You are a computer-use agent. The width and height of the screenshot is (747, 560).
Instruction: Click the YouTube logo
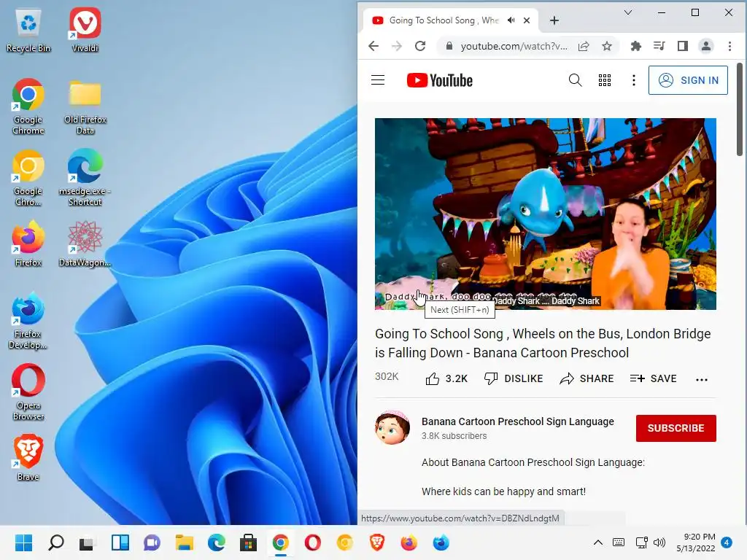point(440,80)
